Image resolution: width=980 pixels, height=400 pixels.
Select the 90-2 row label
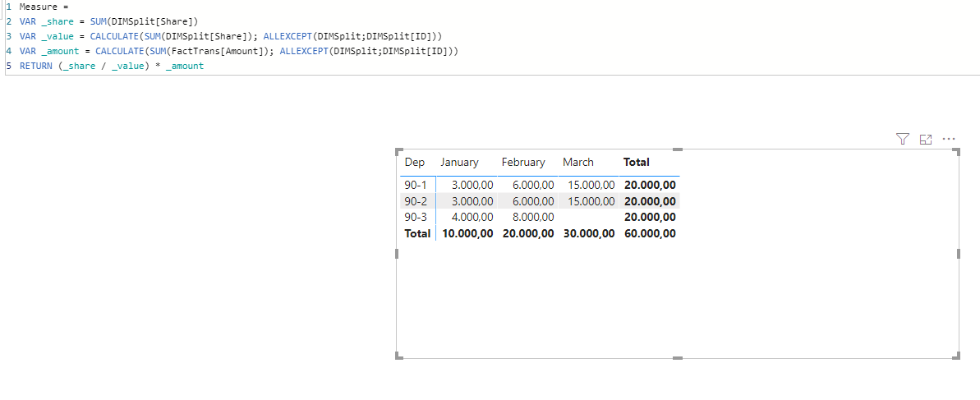point(415,201)
